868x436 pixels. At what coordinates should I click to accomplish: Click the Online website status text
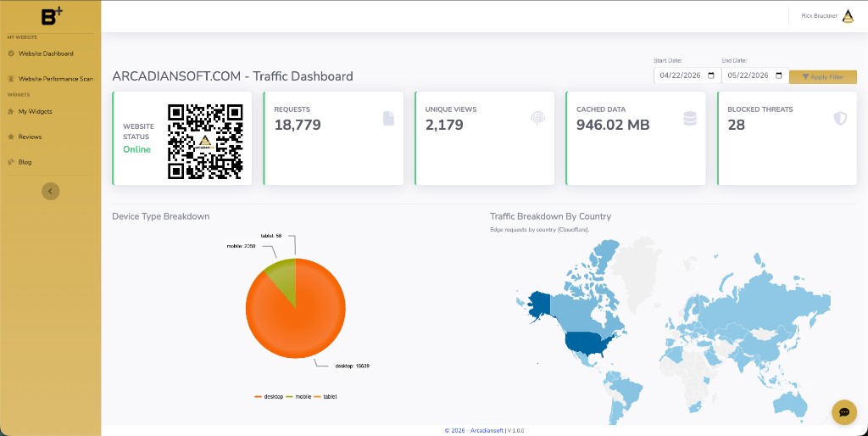point(136,149)
